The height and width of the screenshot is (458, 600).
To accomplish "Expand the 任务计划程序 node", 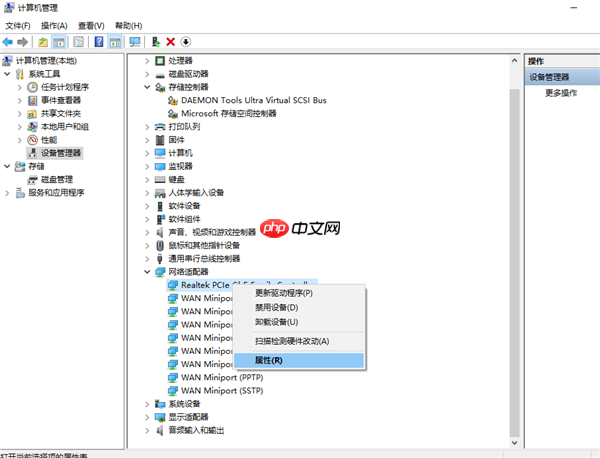I will click(x=20, y=87).
